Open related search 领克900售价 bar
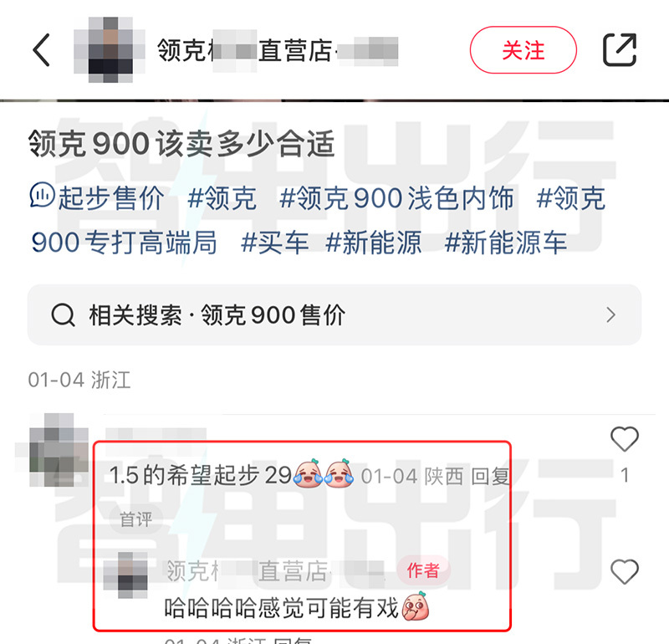Screen dimensions: 669x644 click(334, 315)
